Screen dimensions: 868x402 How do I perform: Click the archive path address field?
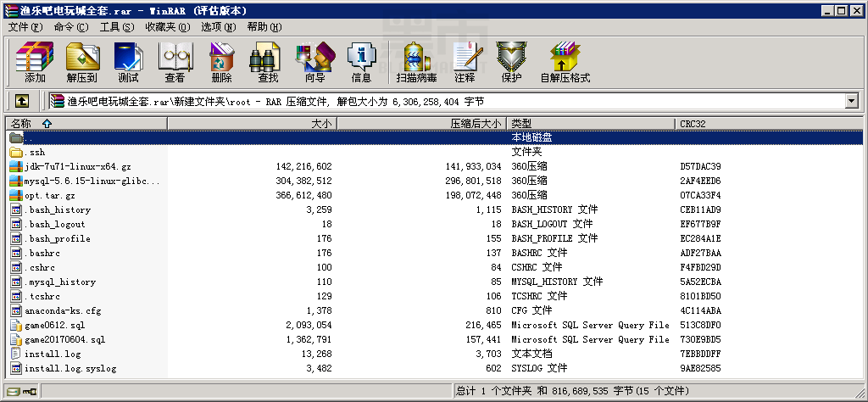pos(446,101)
